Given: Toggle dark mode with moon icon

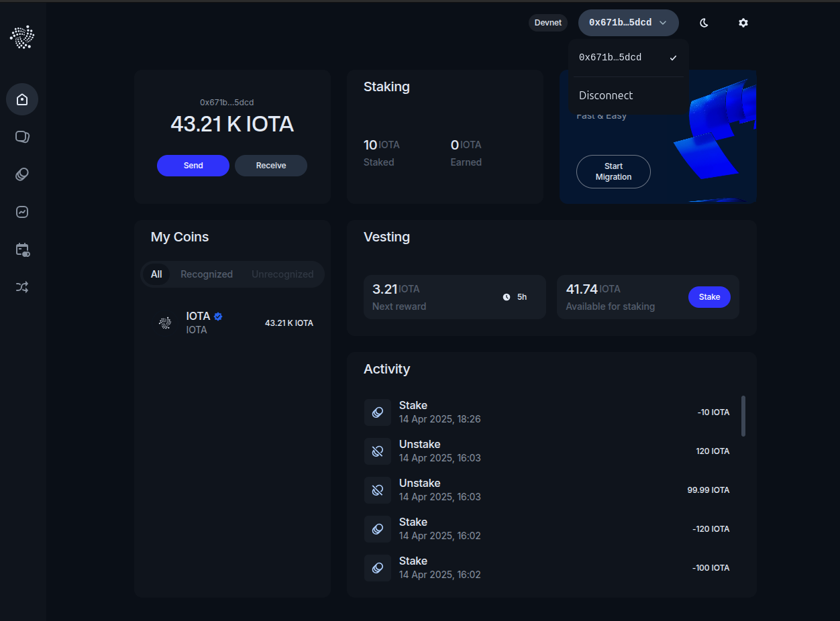Looking at the screenshot, I should [704, 23].
